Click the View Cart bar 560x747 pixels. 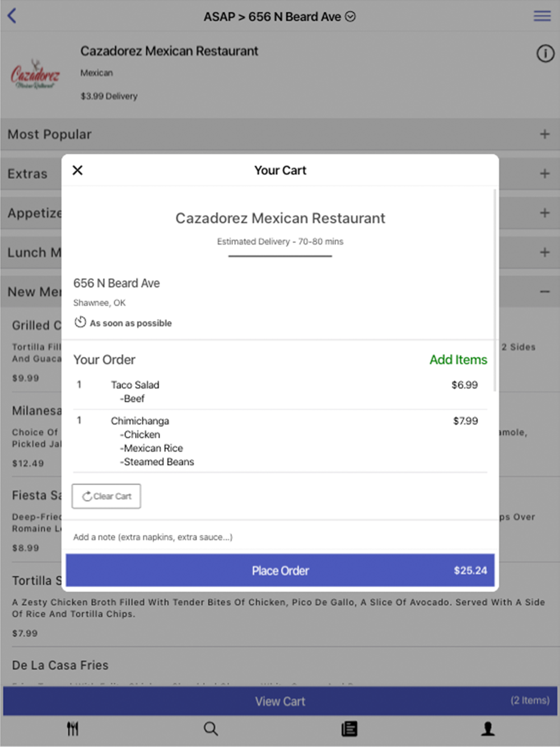coord(280,701)
